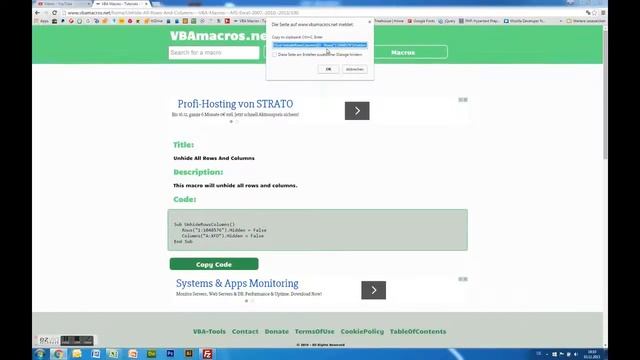The width and height of the screenshot is (640, 360).
Task: Reload the page with the refresh icon
Action: (55, 13)
